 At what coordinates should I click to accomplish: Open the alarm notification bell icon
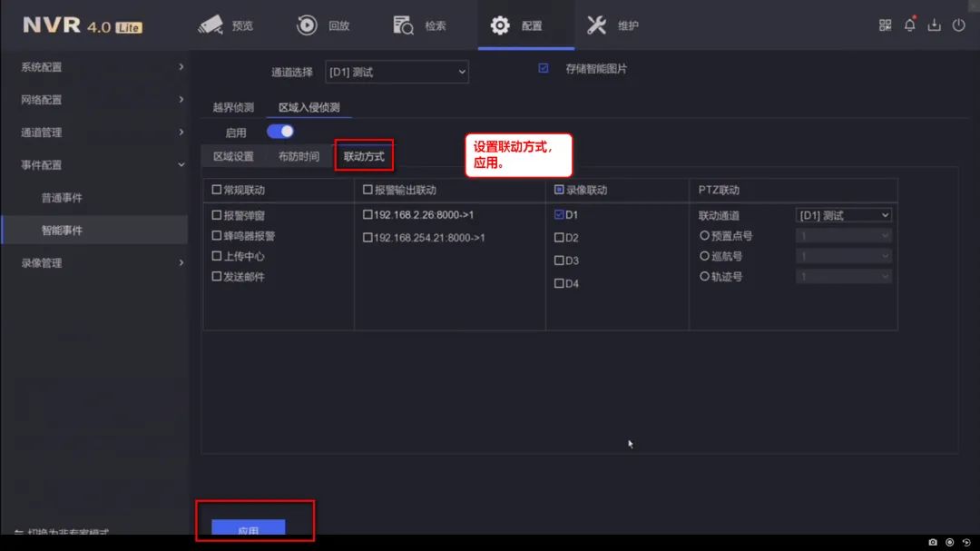click(909, 25)
